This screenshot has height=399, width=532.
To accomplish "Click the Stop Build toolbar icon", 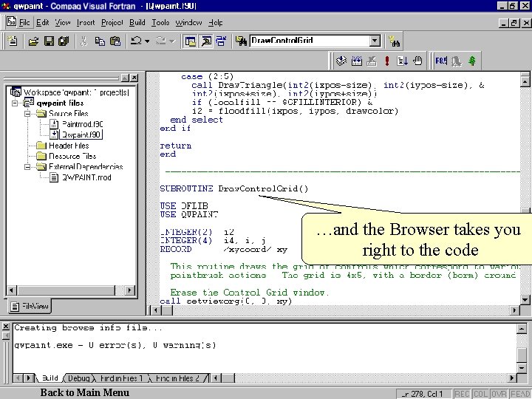I will click(372, 61).
